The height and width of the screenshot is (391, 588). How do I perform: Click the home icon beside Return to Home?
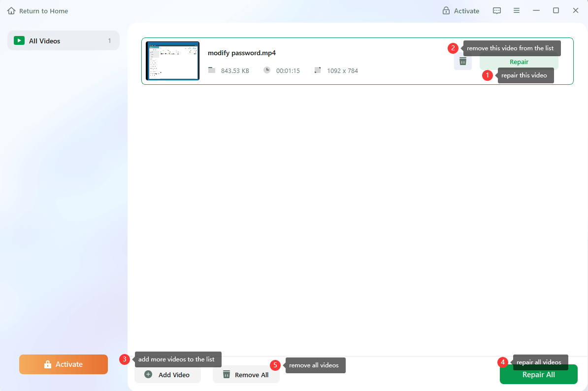(11, 10)
